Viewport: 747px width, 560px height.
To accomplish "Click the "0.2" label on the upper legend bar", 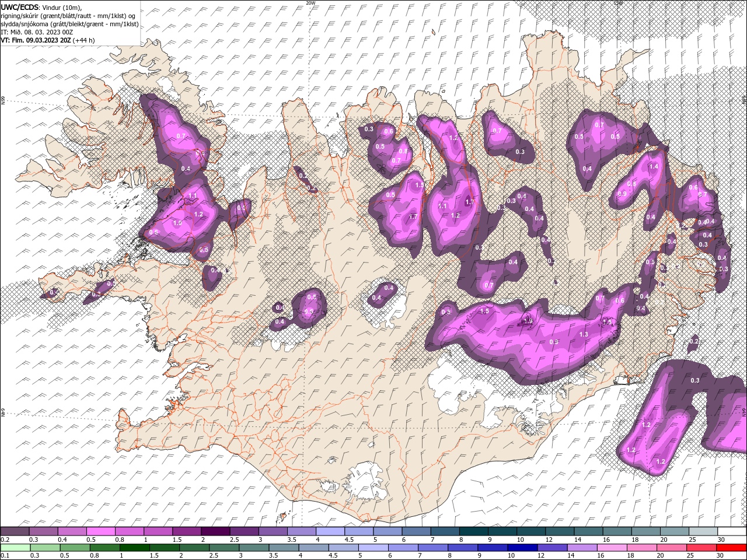I will [4, 540].
